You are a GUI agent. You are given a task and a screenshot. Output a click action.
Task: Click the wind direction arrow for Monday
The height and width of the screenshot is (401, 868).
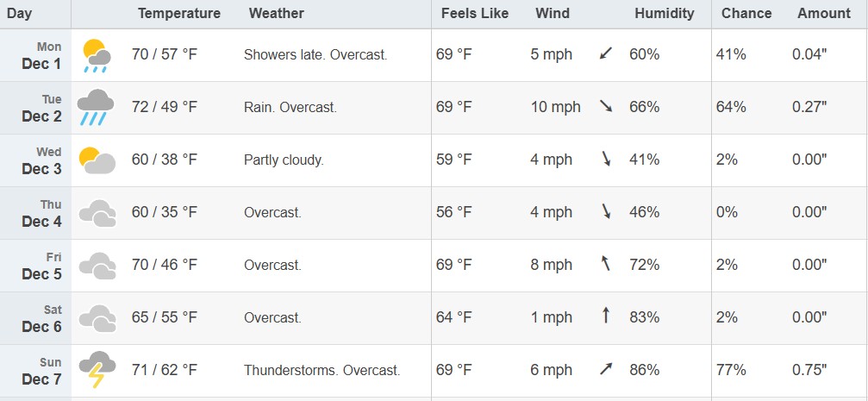tap(605, 54)
